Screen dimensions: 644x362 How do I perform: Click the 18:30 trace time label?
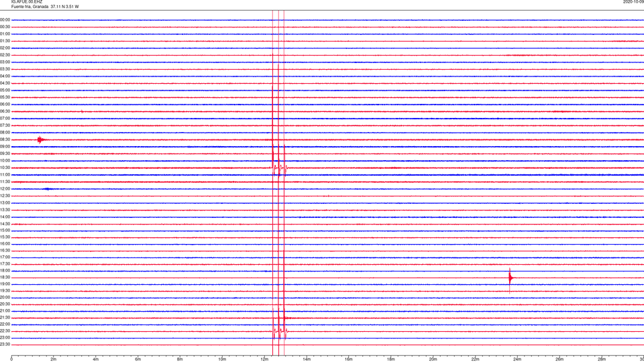[5, 278]
